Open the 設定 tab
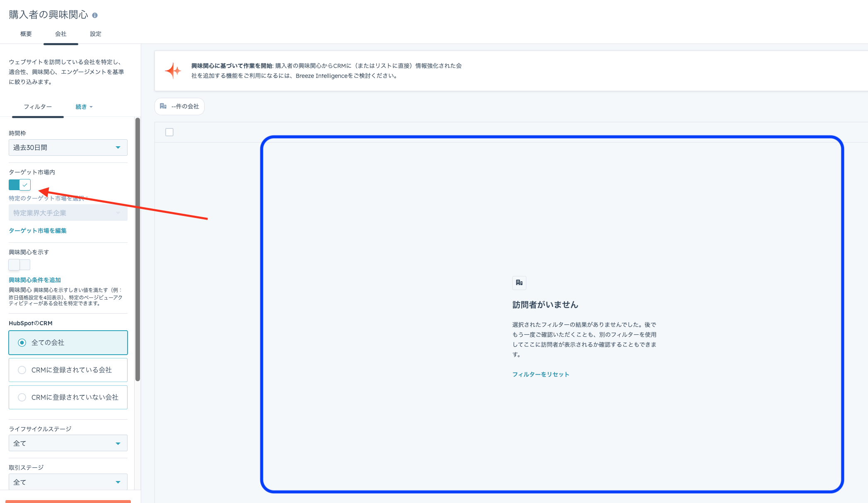Screen dimensions: 868x503 [x=96, y=34]
